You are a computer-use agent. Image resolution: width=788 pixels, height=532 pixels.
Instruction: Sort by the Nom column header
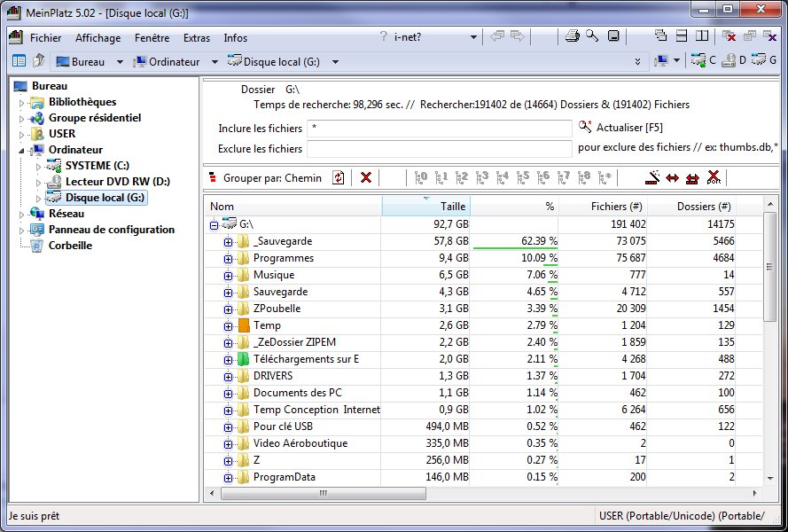point(293,207)
